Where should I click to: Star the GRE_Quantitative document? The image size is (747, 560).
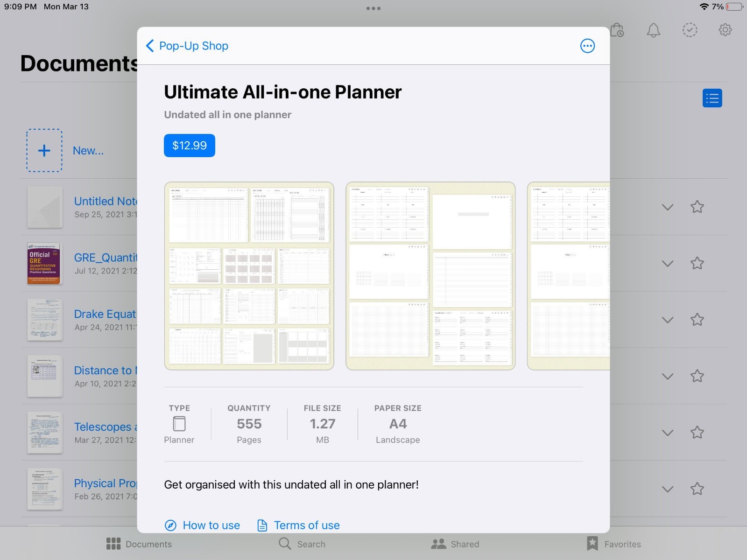click(x=697, y=263)
